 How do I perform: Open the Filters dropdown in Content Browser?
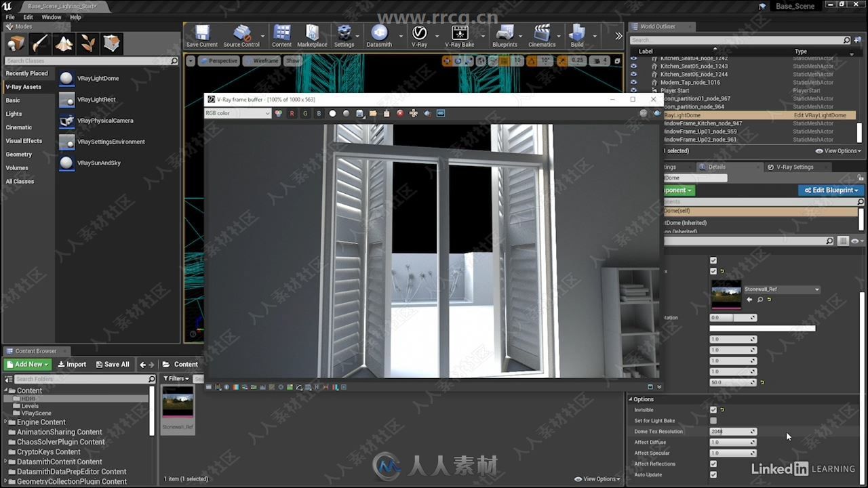pyautogui.click(x=176, y=379)
